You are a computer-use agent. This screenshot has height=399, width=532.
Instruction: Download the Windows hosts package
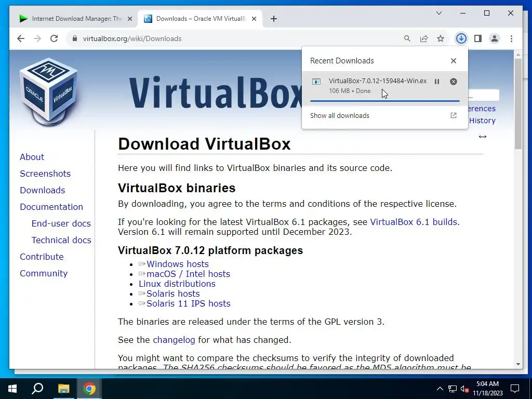click(178, 264)
